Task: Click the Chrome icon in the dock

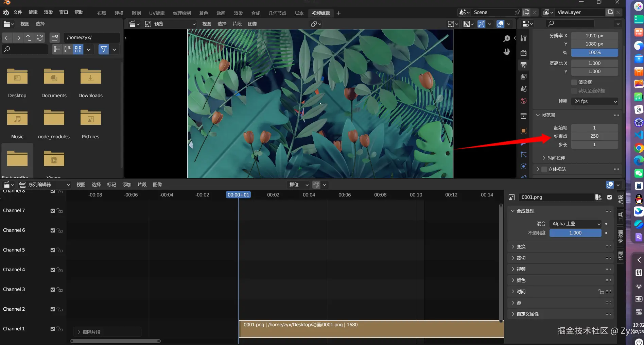Action: point(639,148)
